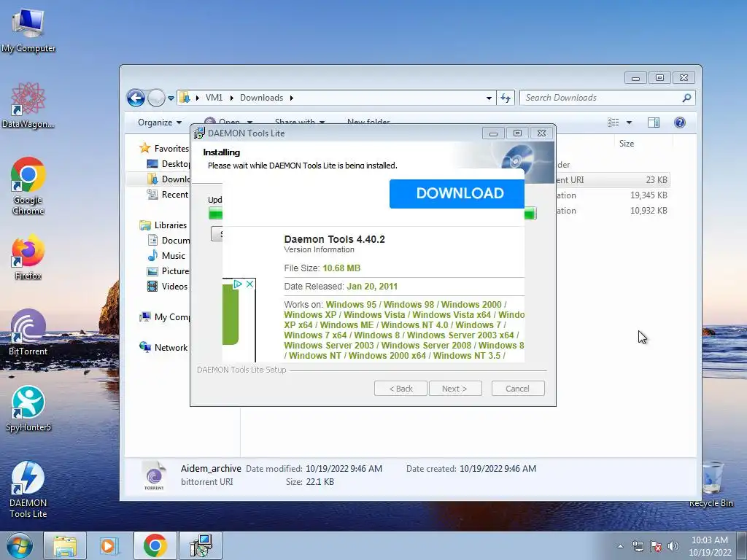The width and height of the screenshot is (747, 560).
Task: Open Windows Explorer from the taskbar
Action: tap(65, 545)
